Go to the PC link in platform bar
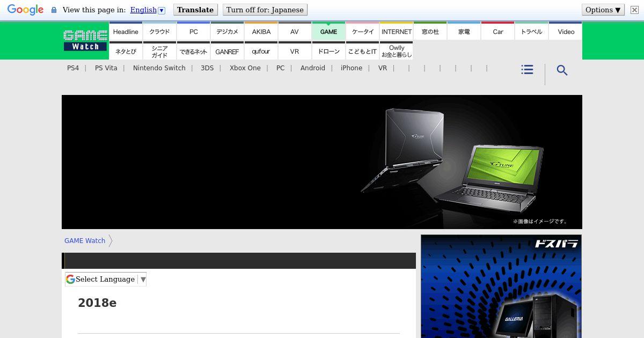Viewport: 644px width, 338px height. pos(280,68)
